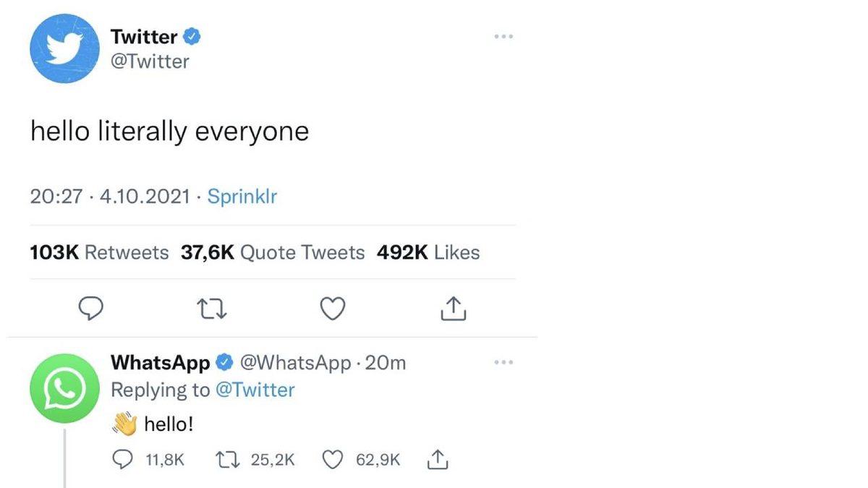Screen dimensions: 868x488
Task: Open the more options menu on Twitter's tweet
Action: pyautogui.click(x=503, y=36)
